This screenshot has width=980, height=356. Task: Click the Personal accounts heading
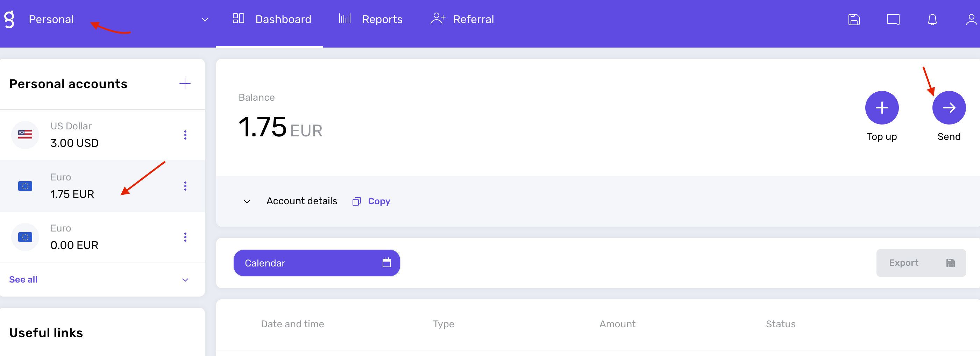click(x=68, y=84)
